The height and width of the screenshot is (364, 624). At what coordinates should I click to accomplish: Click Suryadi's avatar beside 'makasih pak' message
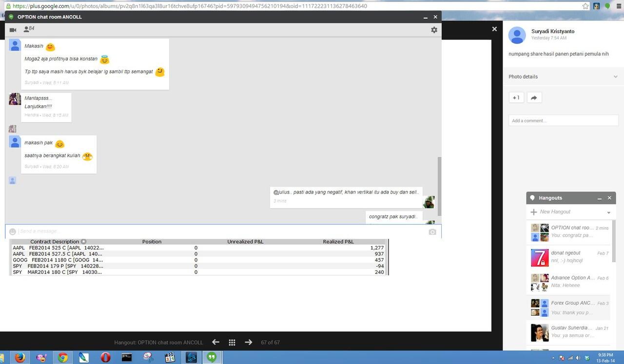15,142
